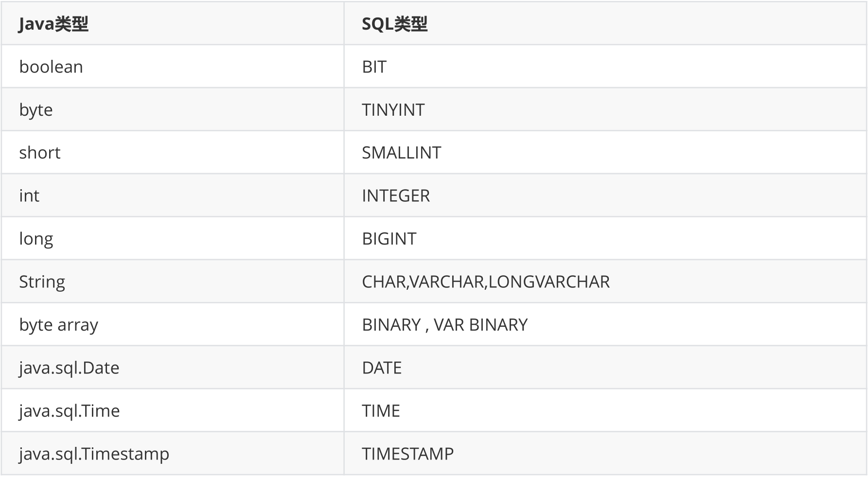This screenshot has height=477, width=868.
Task: Select the boolean cell
Action: [51, 67]
